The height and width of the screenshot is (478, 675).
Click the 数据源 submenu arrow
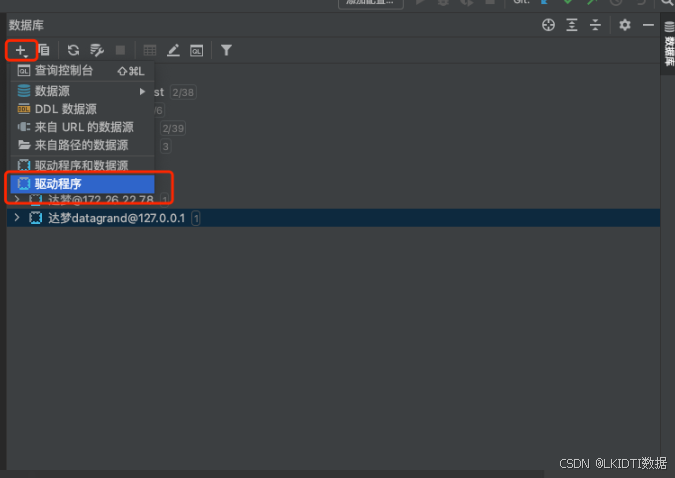pos(142,91)
